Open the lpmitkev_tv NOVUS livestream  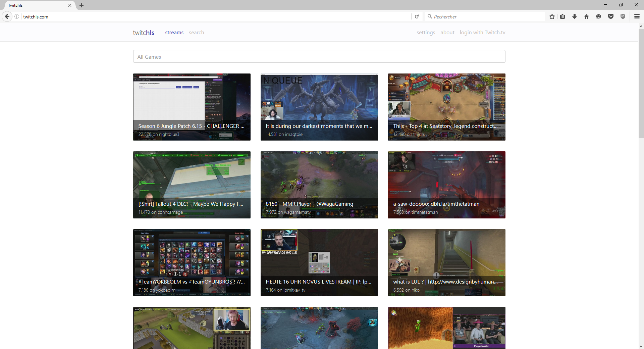pyautogui.click(x=319, y=263)
